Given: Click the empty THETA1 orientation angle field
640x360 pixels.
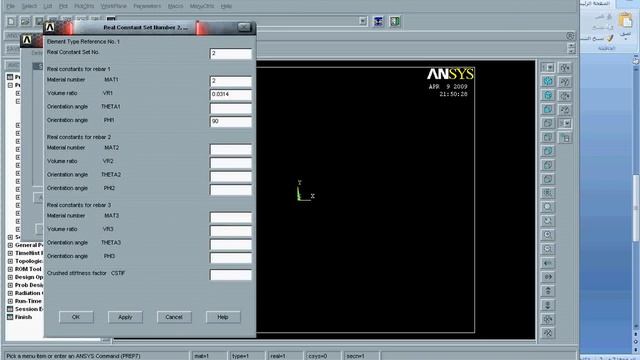Looking at the screenshot, I should pyautogui.click(x=231, y=108).
